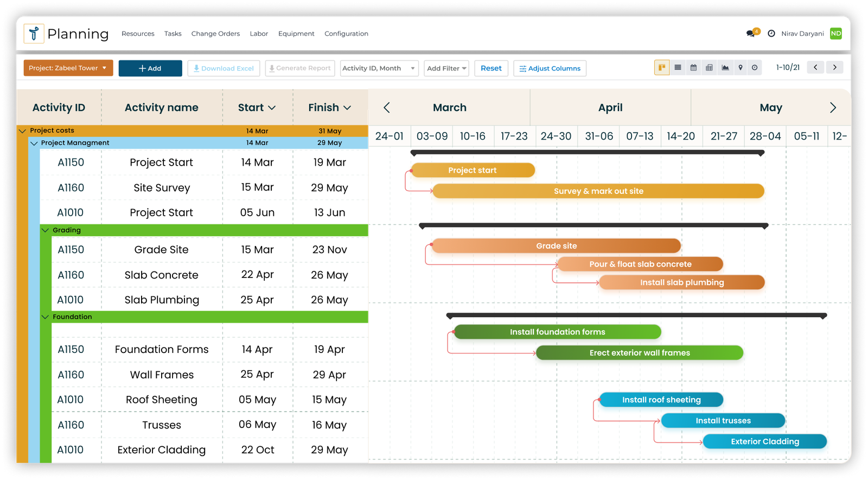The image size is (868, 480).
Task: Open the Project: Zabeel Tower dropdown
Action: click(x=68, y=68)
